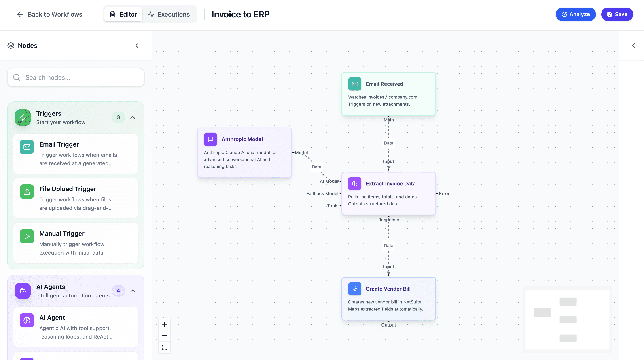Viewport: 644px width, 360px height.
Task: Expand the right-side panel chevron
Action: [x=633, y=46]
